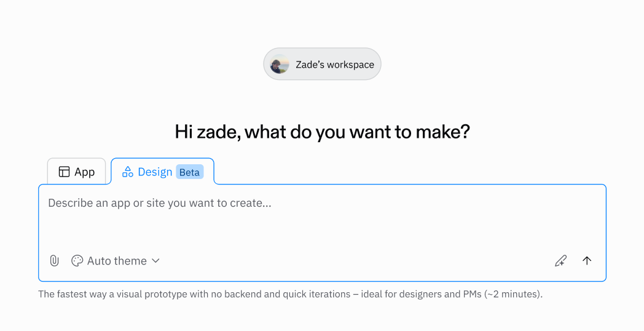644x331 pixels.
Task: Click the "Describe an app or site" placeholder
Action: click(160, 203)
